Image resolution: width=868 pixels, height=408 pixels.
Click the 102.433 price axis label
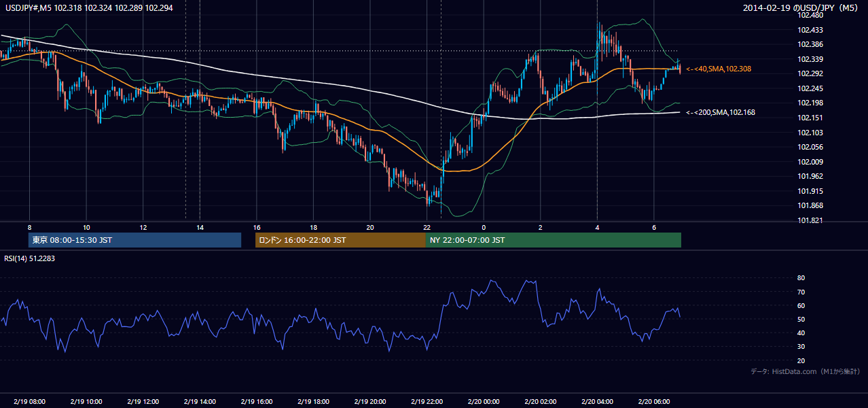[810, 30]
